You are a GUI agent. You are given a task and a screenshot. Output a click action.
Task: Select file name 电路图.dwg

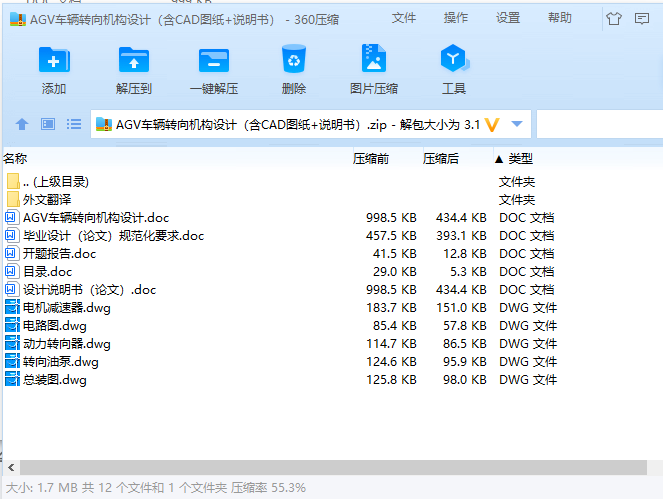click(55, 326)
